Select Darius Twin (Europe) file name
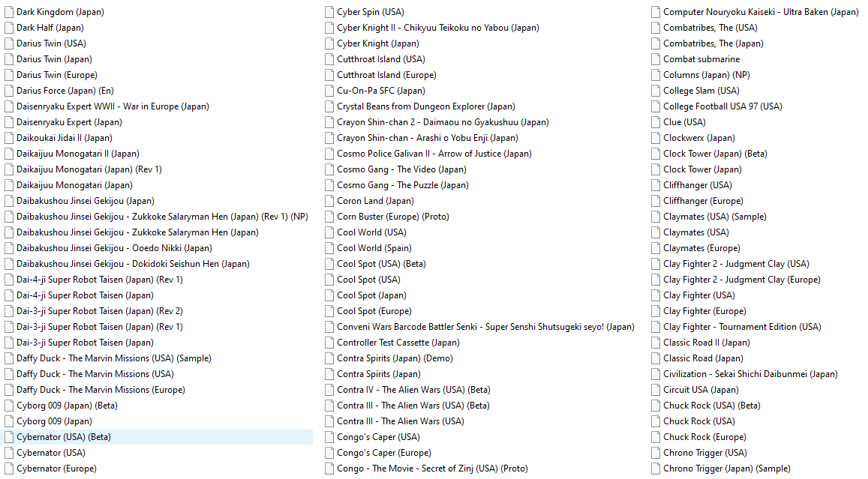The image size is (868, 479). [57, 75]
